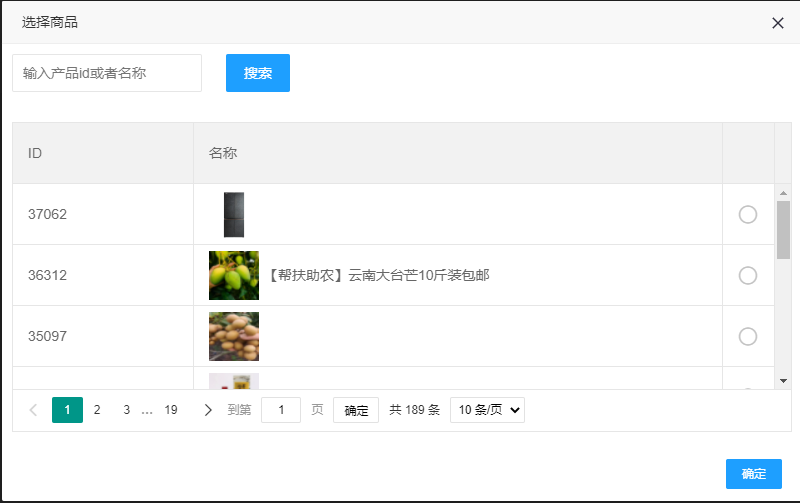This screenshot has width=800, height=503.
Task: Click the 名称 column header
Action: 458,153
